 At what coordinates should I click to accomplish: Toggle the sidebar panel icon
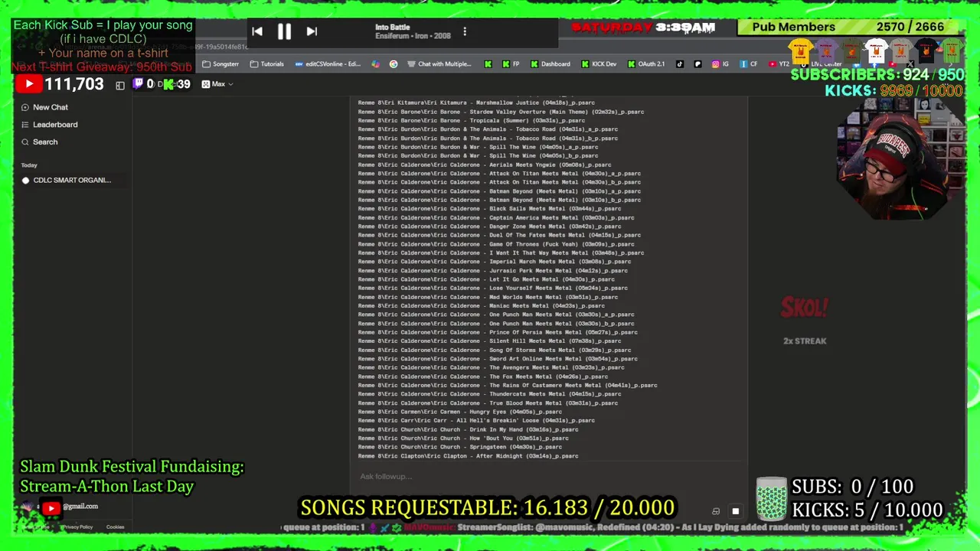pos(120,84)
